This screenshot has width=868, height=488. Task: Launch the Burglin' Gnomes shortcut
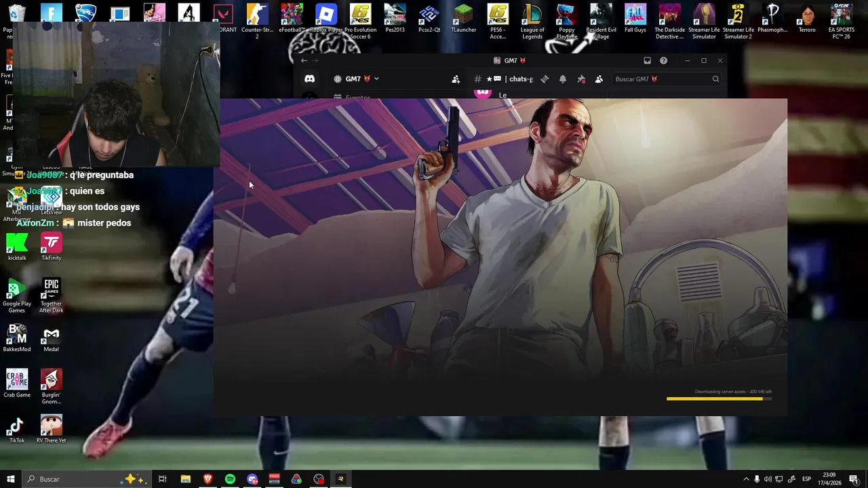coord(52,387)
